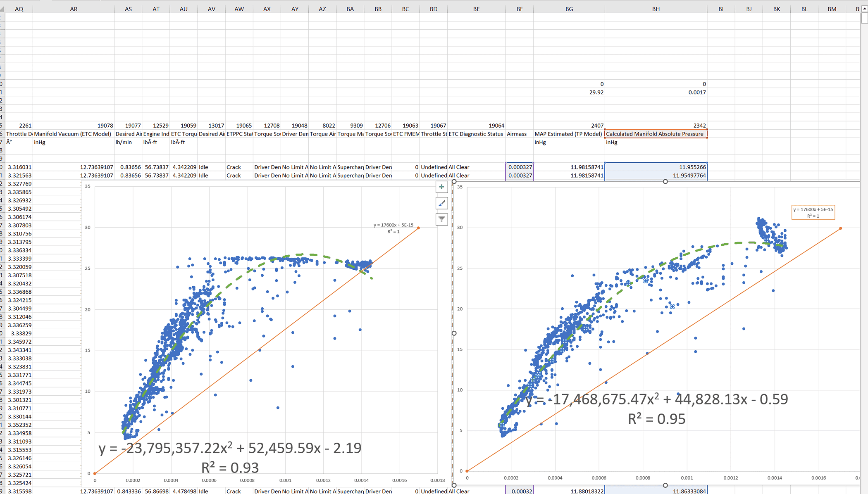
Task: Select column AQ by its header
Action: (x=19, y=9)
